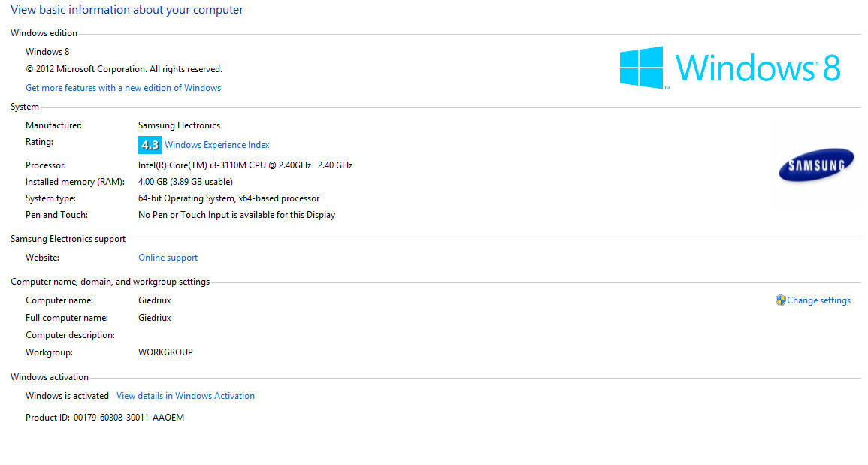Viewport: 868px width, 465px height.
Task: Click the Workgroup label
Action: (x=50, y=352)
